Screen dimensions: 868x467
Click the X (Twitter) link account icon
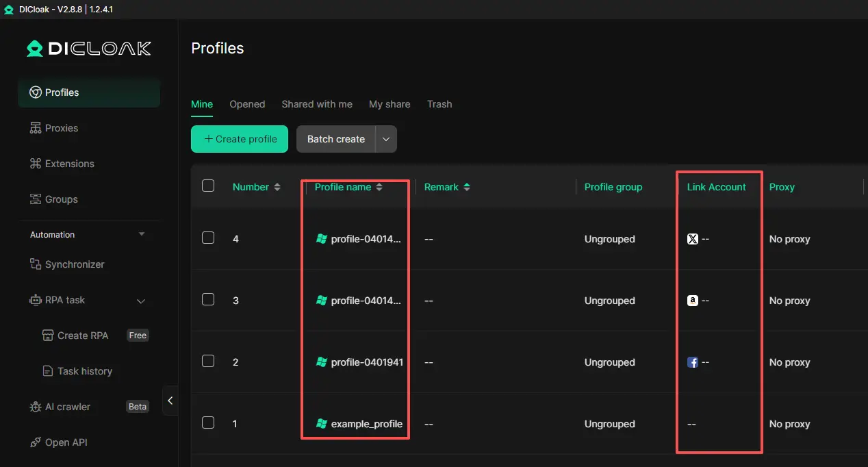point(692,239)
